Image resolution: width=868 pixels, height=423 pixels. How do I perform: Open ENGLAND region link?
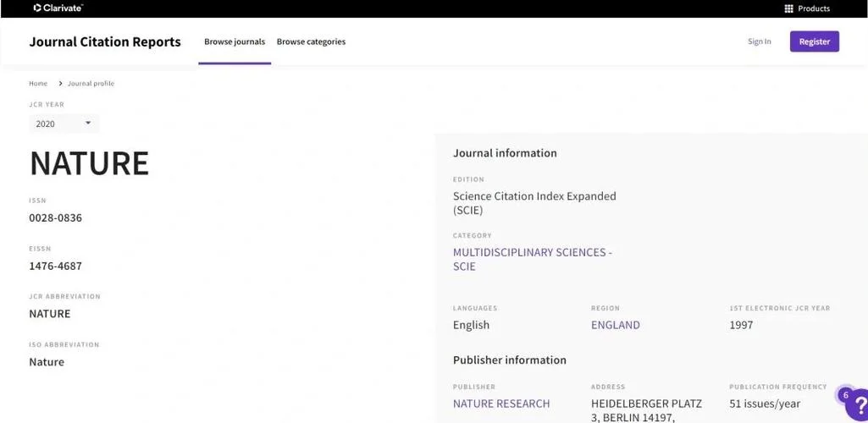615,325
